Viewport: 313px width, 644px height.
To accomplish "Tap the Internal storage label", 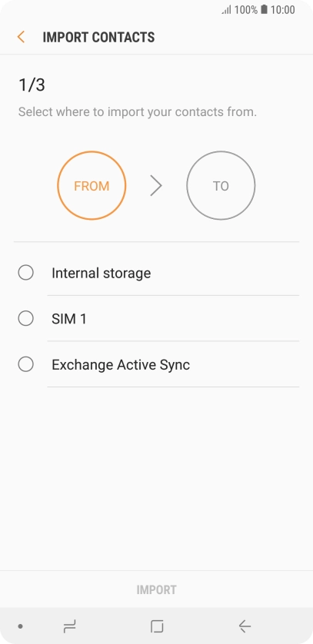I will click(x=101, y=273).
